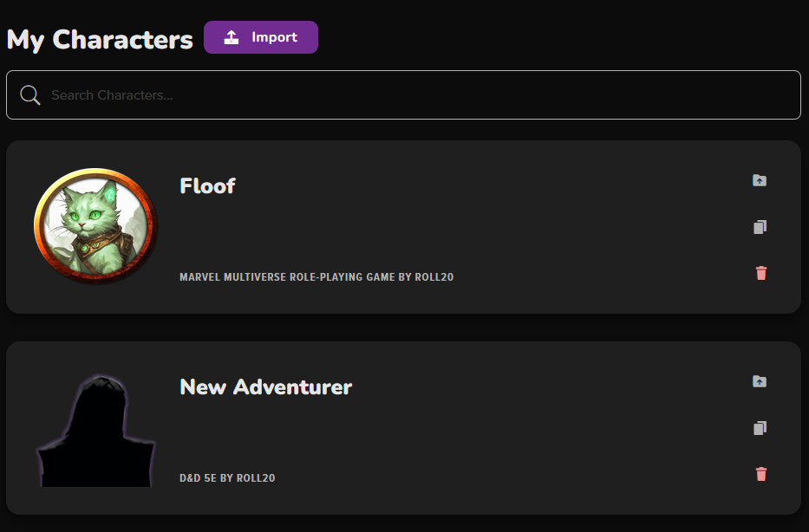Open Floof's green cat portrait

point(95,225)
